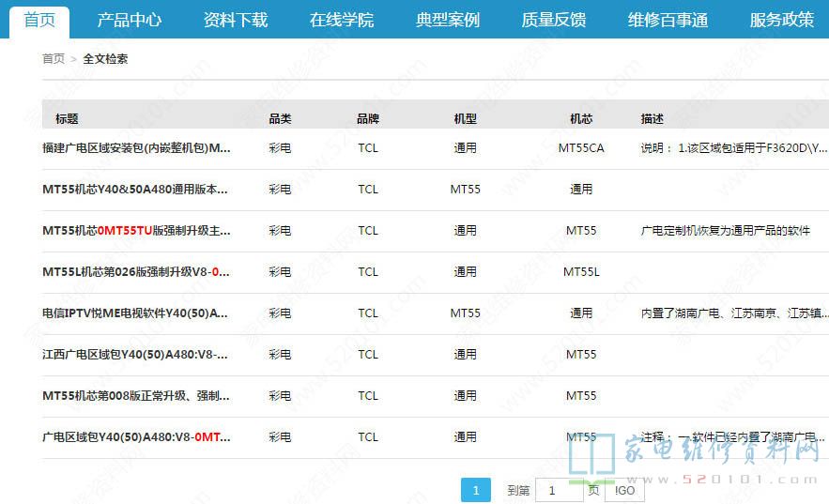This screenshot has height=504, width=829.
Task: Open the 服务政策 tab
Action: click(x=781, y=20)
